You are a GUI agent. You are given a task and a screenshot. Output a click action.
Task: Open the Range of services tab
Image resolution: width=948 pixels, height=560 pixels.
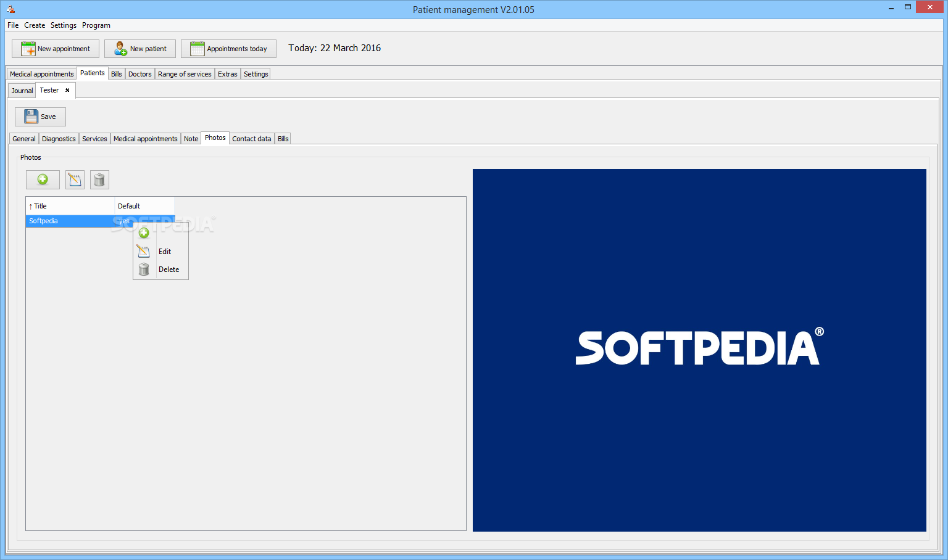click(x=185, y=74)
